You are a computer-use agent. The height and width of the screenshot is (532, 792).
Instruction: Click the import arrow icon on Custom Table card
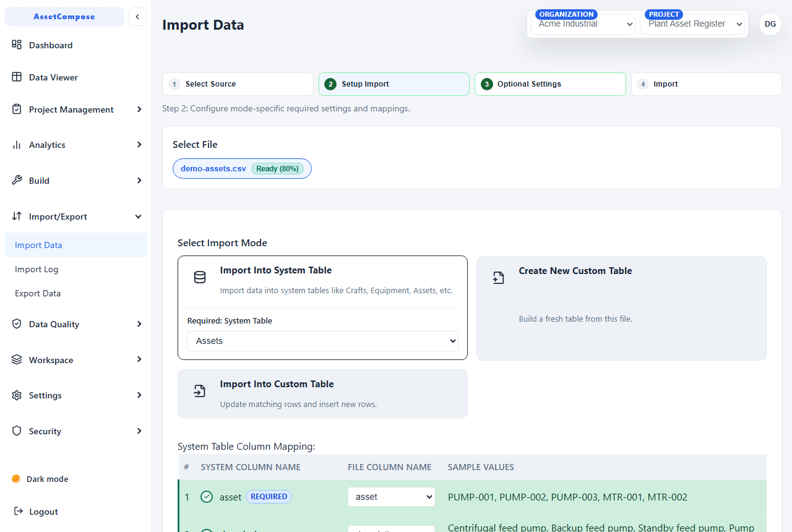click(200, 391)
